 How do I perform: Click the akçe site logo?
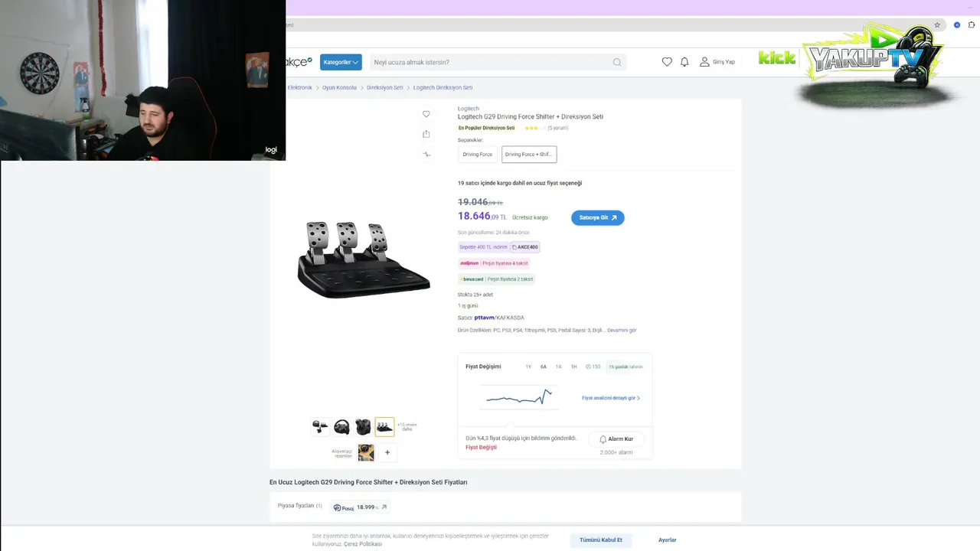pos(299,62)
